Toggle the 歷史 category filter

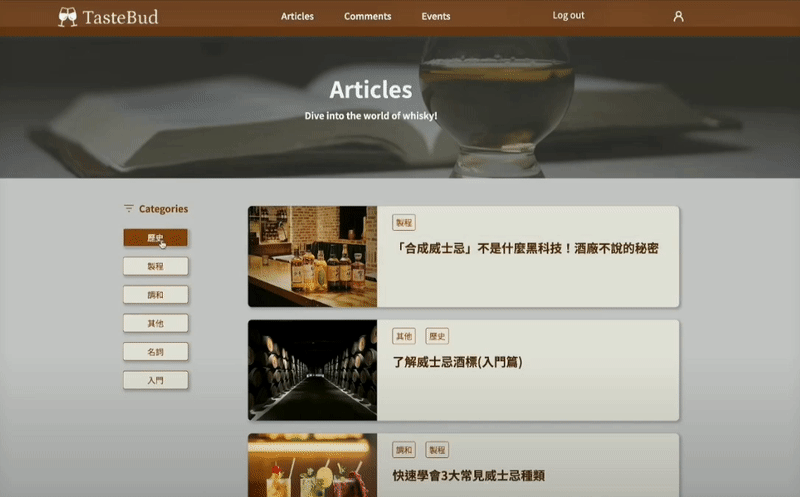156,238
